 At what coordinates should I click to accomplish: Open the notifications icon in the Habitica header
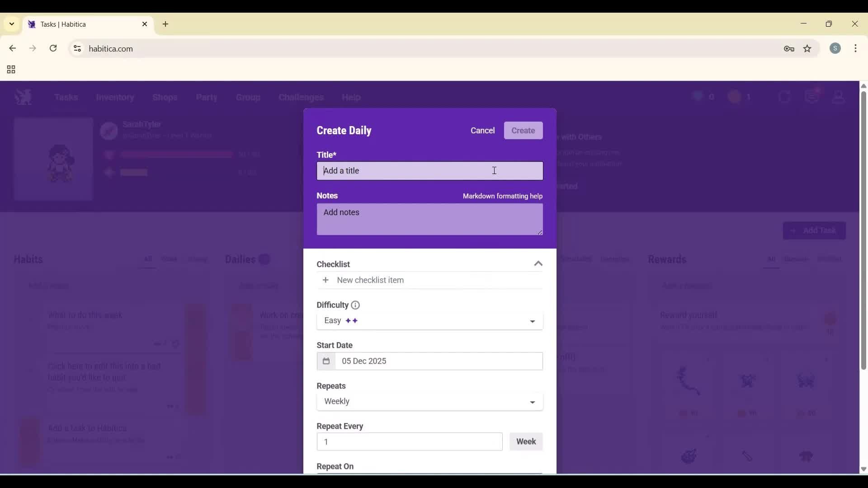812,96
